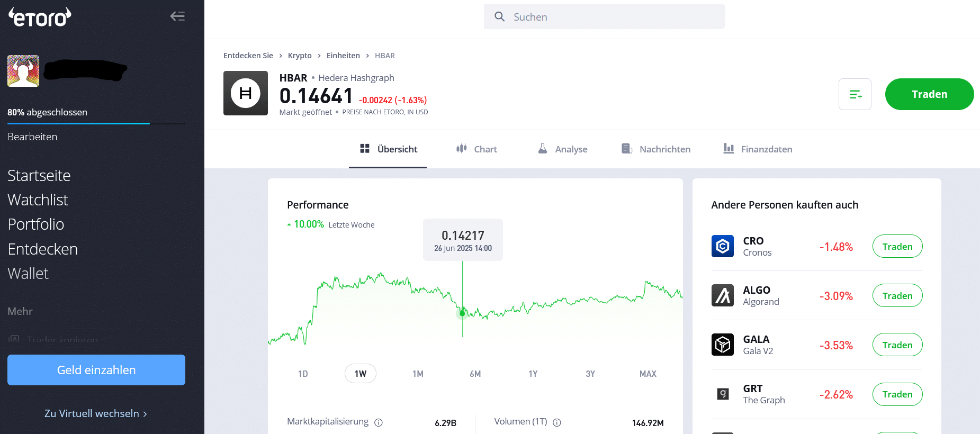Click the Cronos CRO logo

[723, 246]
